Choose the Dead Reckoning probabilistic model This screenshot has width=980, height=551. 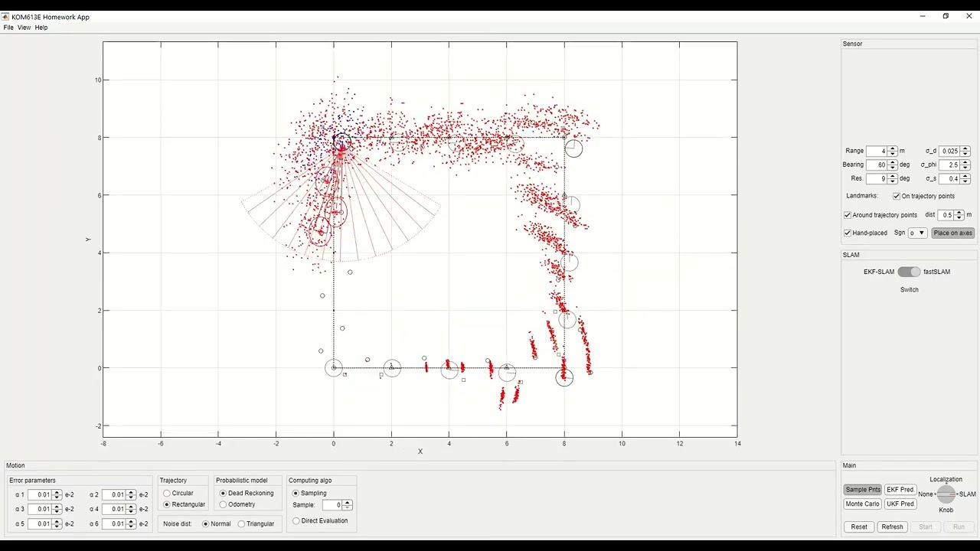tap(247, 494)
